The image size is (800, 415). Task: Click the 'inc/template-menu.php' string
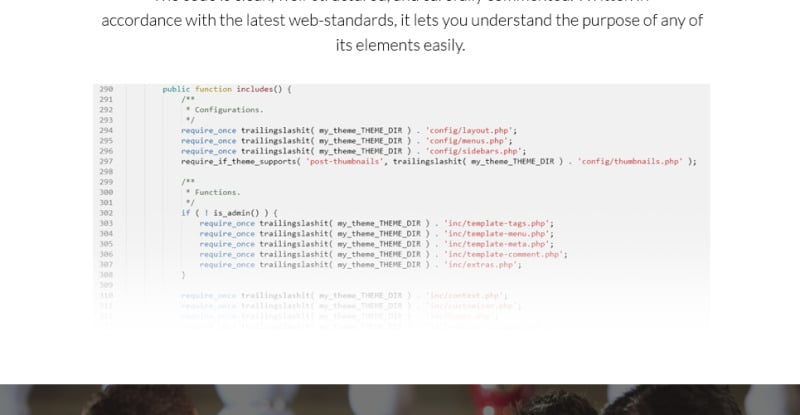(496, 234)
